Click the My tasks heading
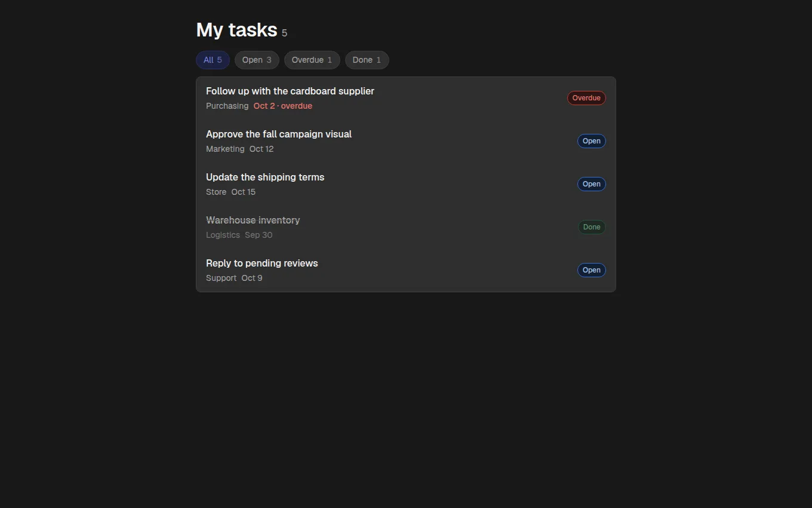Screen dimensions: 812x508 point(236,30)
